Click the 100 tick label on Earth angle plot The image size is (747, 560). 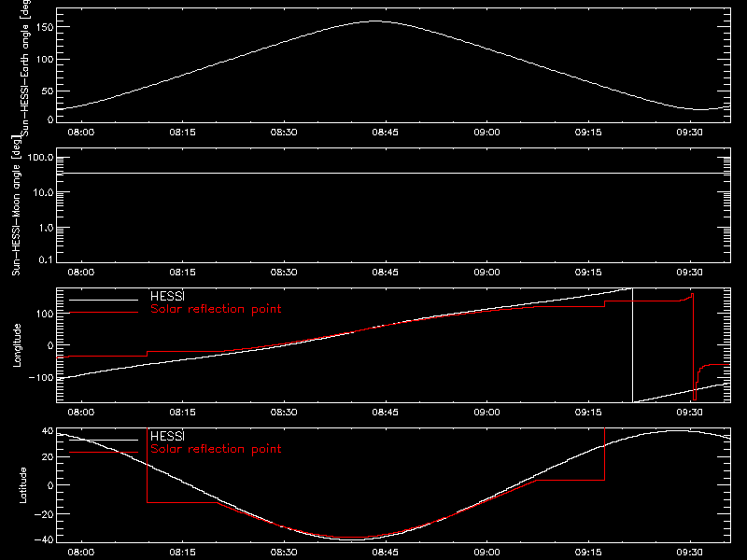pos(45,59)
